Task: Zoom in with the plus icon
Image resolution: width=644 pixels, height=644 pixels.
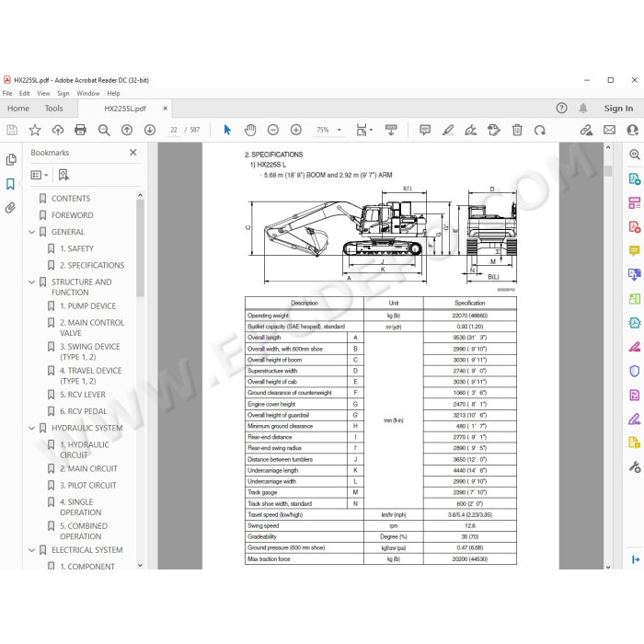Action: pyautogui.click(x=296, y=131)
